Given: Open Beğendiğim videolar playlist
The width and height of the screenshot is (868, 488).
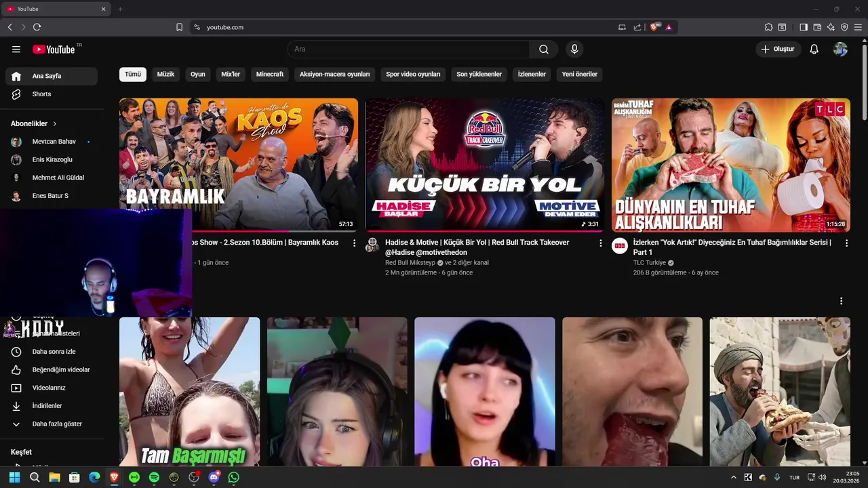Looking at the screenshot, I should [52, 370].
